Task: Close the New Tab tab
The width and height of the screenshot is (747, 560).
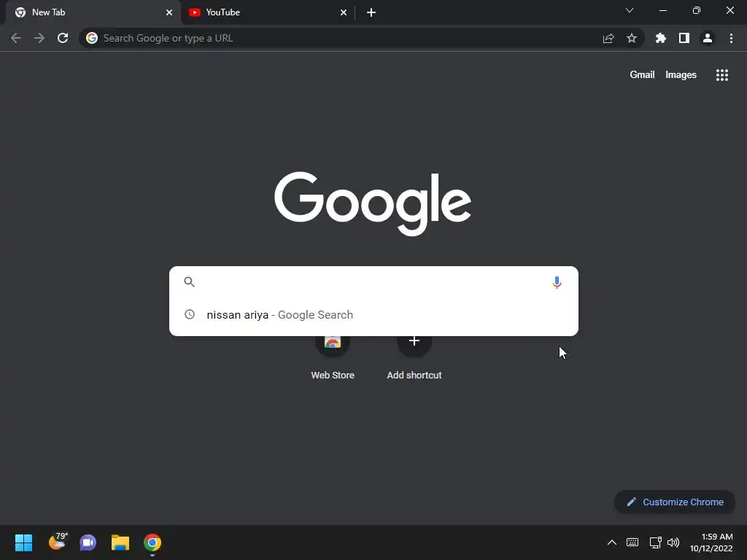Action: 169,12
